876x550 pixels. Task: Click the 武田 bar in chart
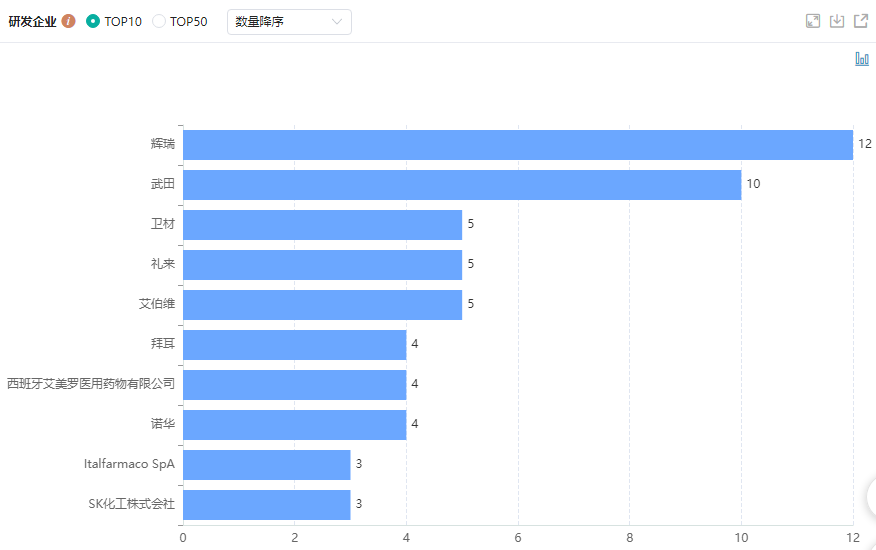coord(461,185)
